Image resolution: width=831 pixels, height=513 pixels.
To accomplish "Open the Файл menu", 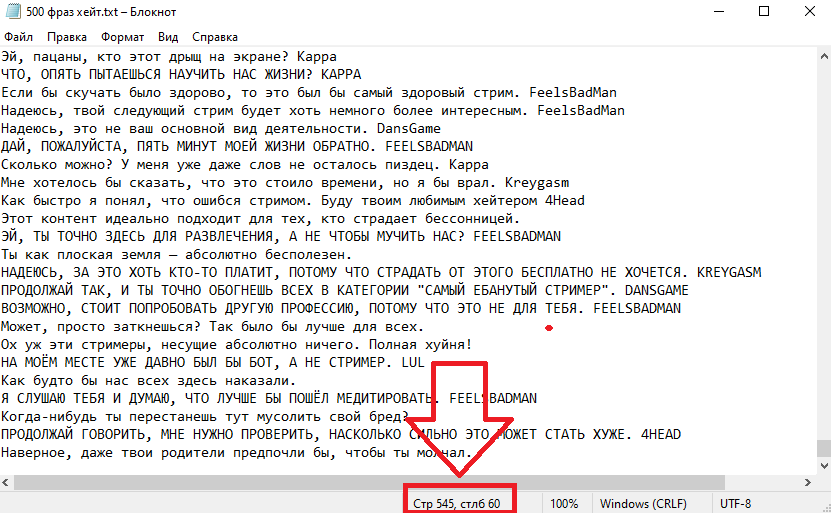I will tap(19, 37).
